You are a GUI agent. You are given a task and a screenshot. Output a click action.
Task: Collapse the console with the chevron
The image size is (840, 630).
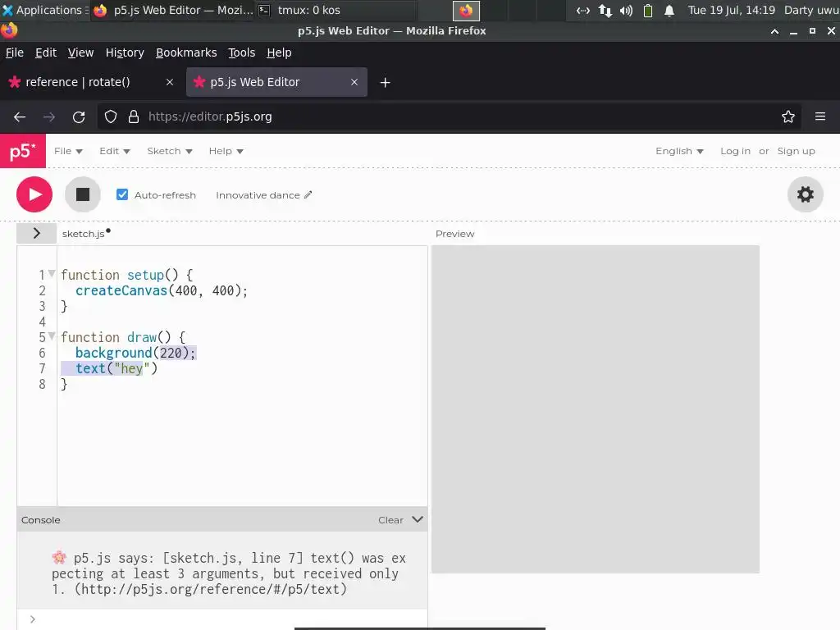(x=418, y=519)
